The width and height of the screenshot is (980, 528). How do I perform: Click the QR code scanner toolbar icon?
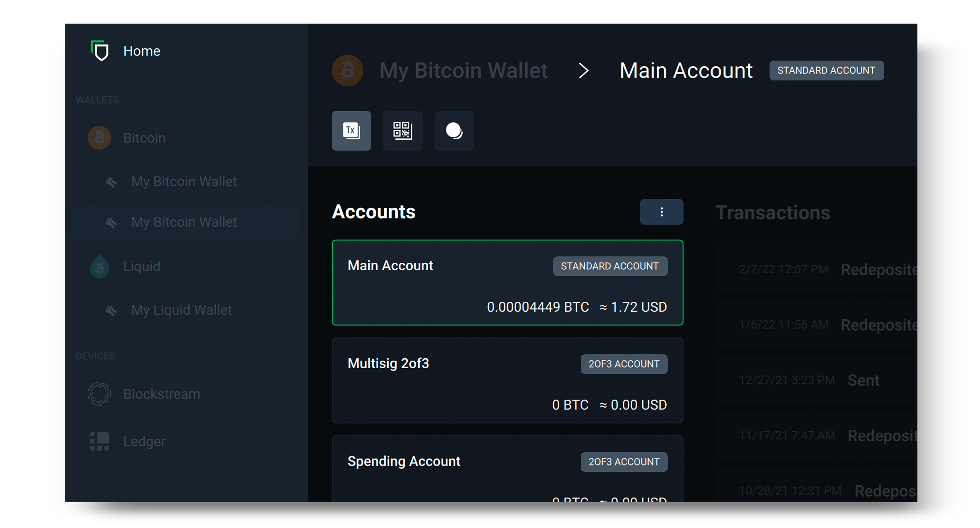(x=403, y=131)
